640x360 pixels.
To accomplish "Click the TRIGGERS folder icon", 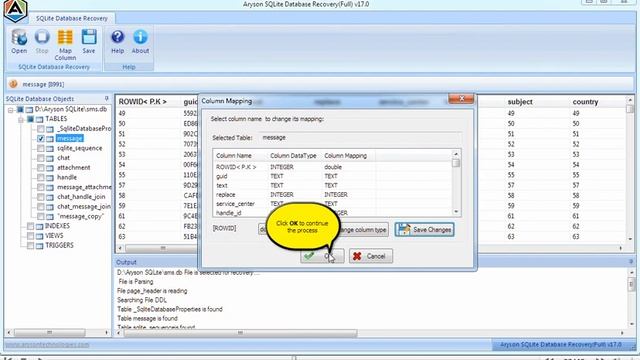I will click(40, 246).
